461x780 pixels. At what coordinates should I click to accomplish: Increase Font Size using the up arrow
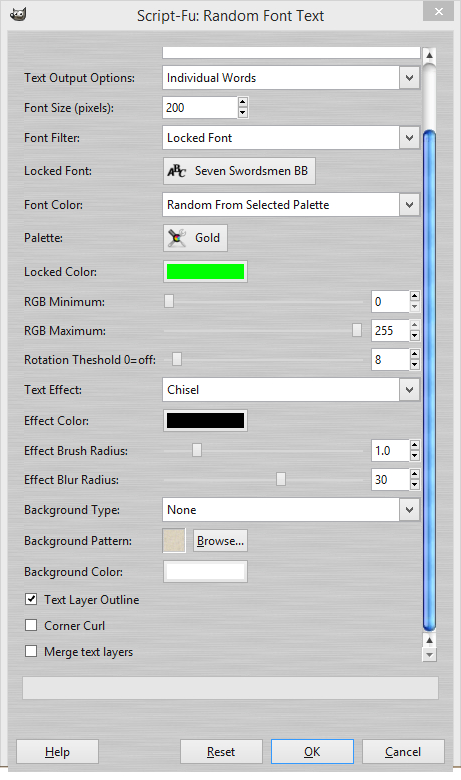pyautogui.click(x=243, y=102)
